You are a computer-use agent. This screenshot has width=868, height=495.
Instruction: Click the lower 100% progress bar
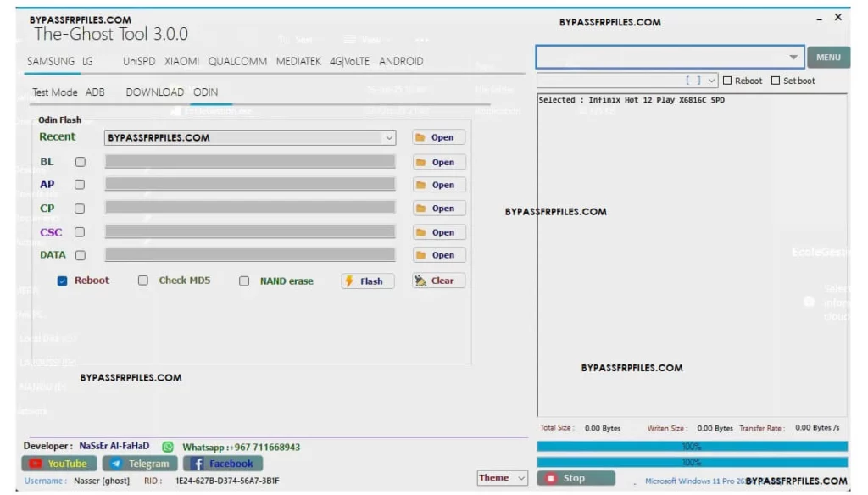pos(692,462)
